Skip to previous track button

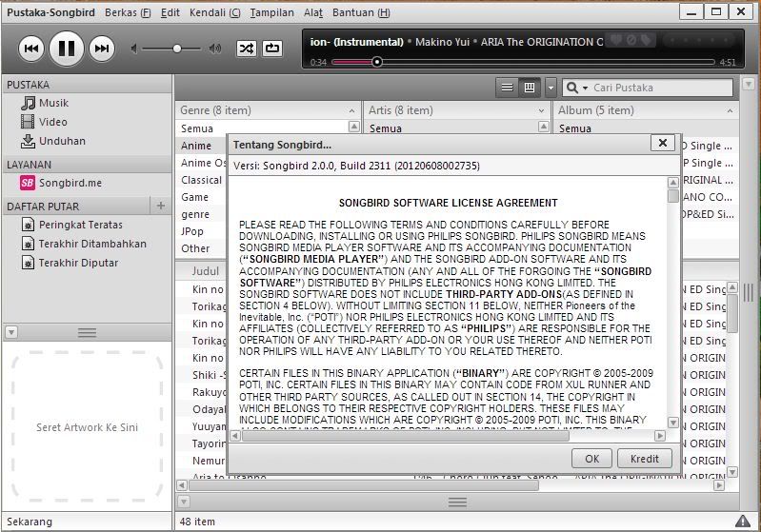[x=31, y=49]
